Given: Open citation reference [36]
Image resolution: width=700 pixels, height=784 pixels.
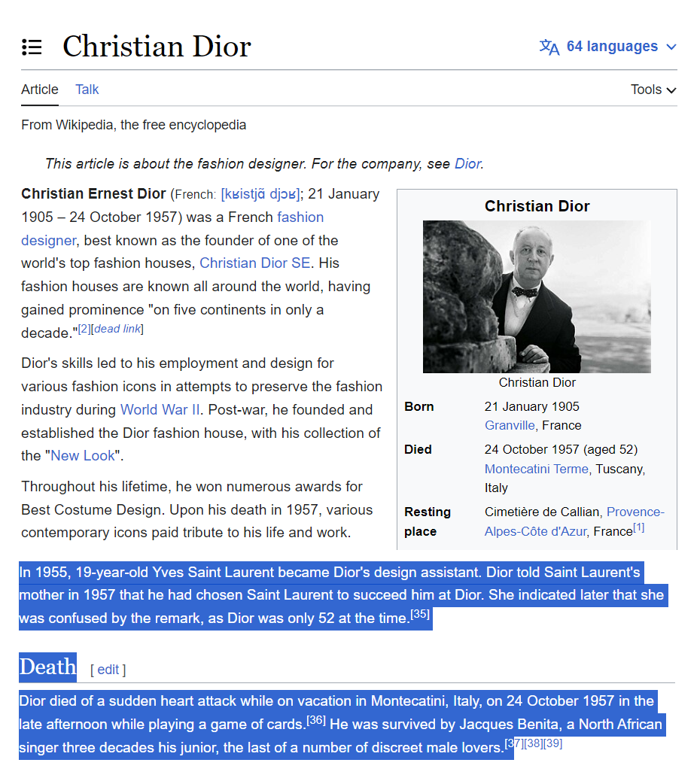Looking at the screenshot, I should tap(315, 720).
